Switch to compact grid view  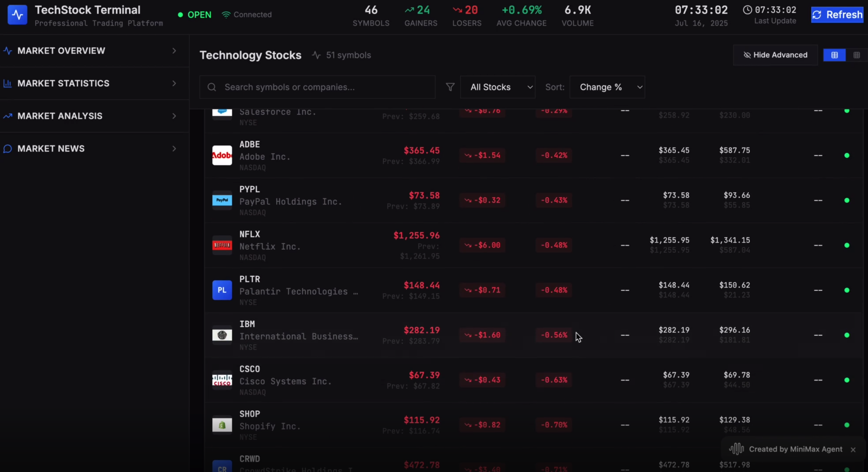point(856,55)
